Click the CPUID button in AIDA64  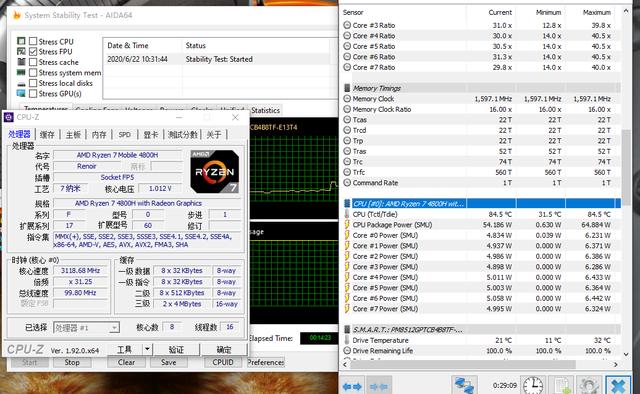tap(223, 362)
